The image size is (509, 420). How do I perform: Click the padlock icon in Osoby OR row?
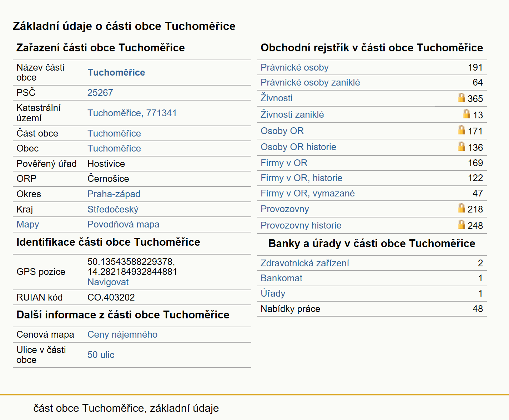click(x=462, y=130)
